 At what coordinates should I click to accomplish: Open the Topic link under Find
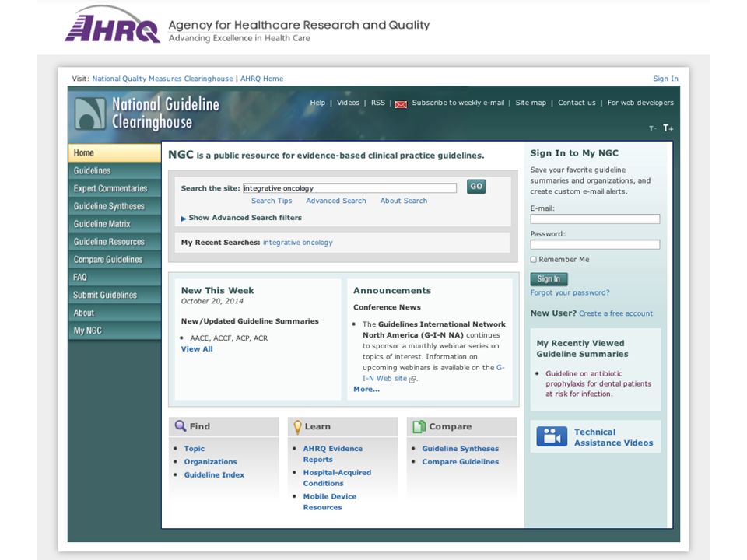click(195, 449)
